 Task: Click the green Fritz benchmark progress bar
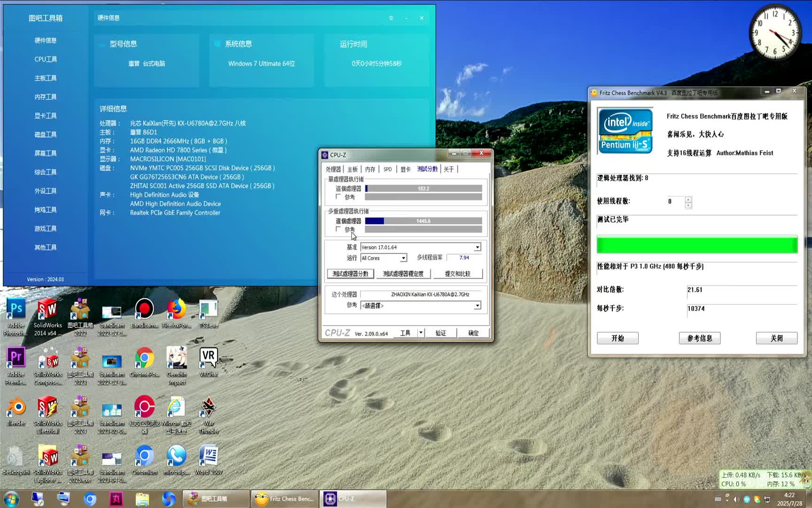pos(697,245)
